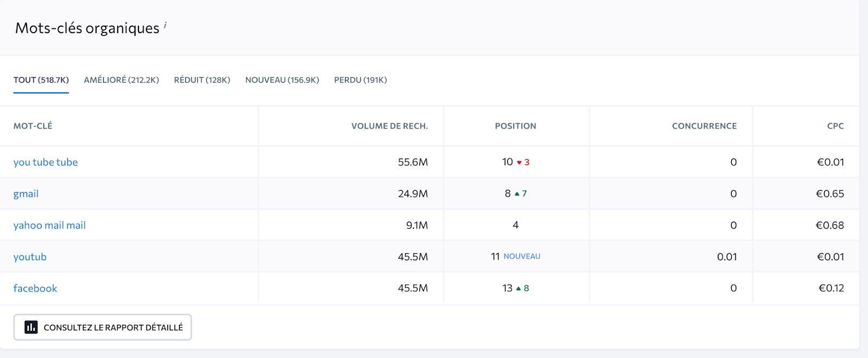Click position 4 in the yahoo mail row
This screenshot has height=358, width=868.
pos(515,225)
